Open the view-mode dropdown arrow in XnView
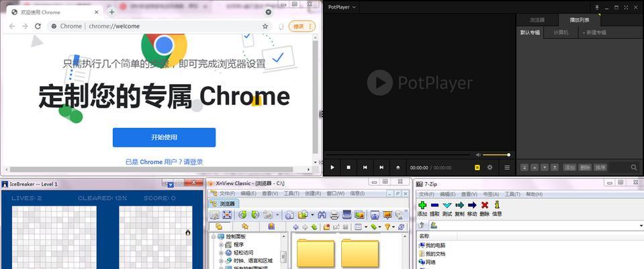This screenshot has height=269, width=644. (365, 227)
